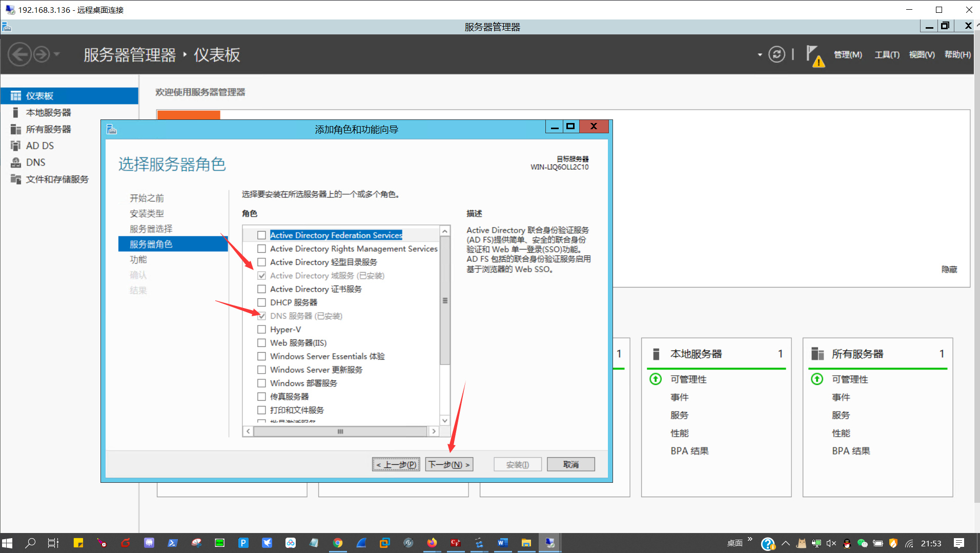Viewport: 980px width, 553px height.
Task: Show hidden tray icons chevron
Action: pyautogui.click(x=785, y=543)
